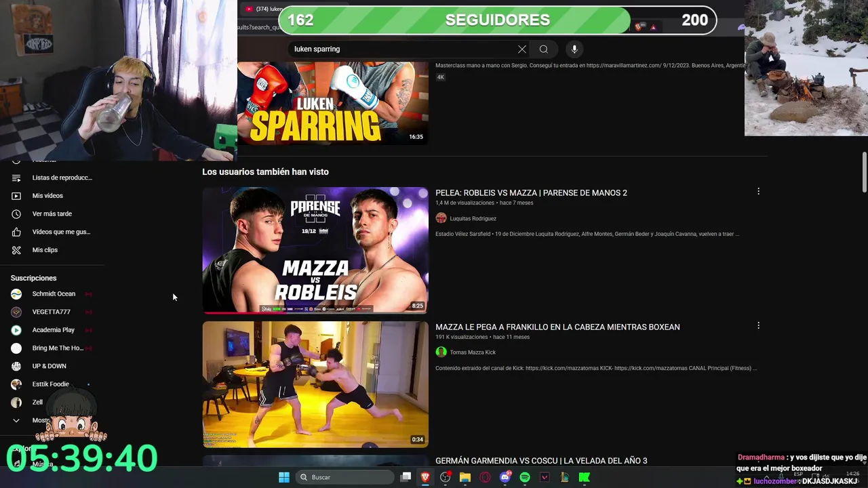
Task: Open League of Legends from the taskbar
Action: [564, 477]
